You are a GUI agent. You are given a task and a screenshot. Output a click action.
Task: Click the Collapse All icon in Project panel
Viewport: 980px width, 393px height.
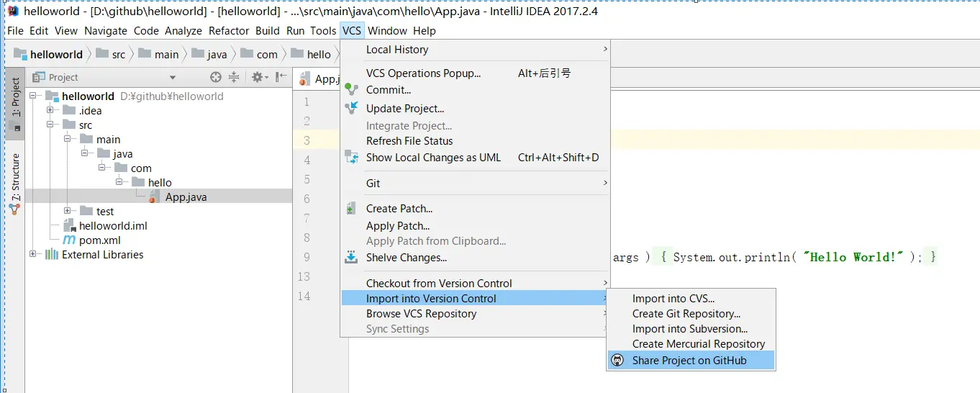(x=234, y=77)
